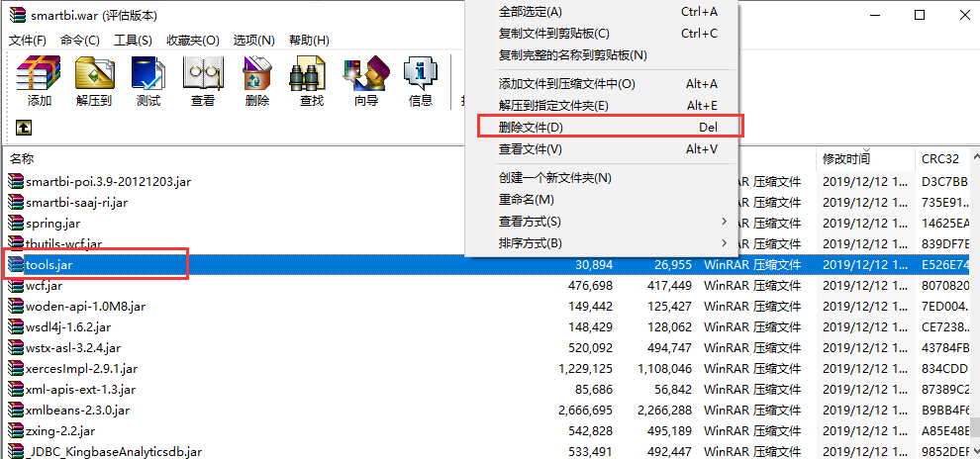The height and width of the screenshot is (459, 980).
Task: Click the archive icon beside xml-apis-ext-1.3.jar
Action: (x=15, y=389)
